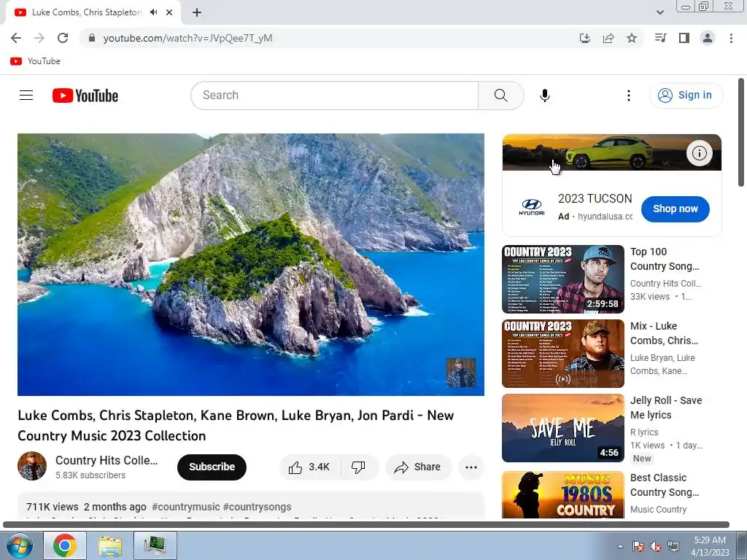Open Chrome three-dot menu
747x560 pixels.
pyautogui.click(x=731, y=38)
